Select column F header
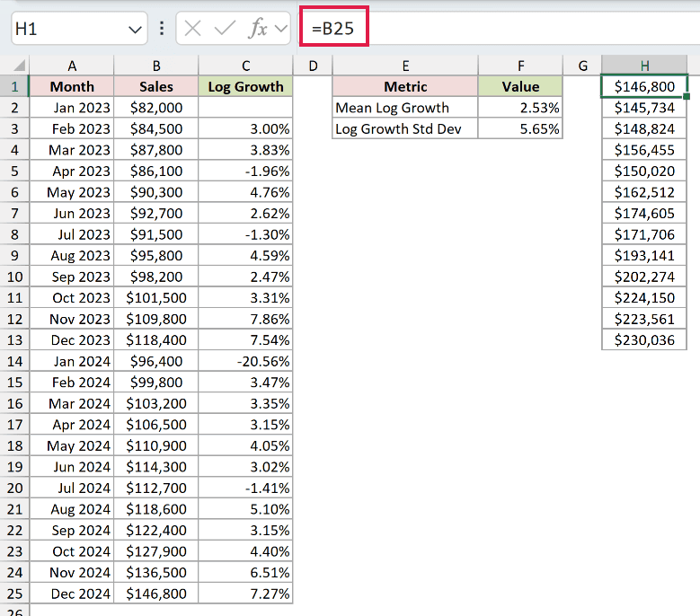This screenshot has height=616, width=700. tap(520, 66)
